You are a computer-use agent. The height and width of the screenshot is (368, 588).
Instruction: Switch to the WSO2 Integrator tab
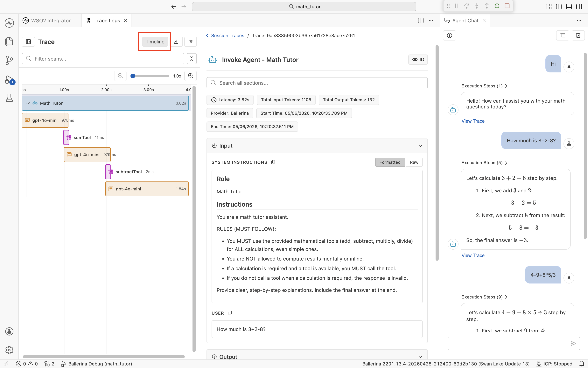pos(50,20)
